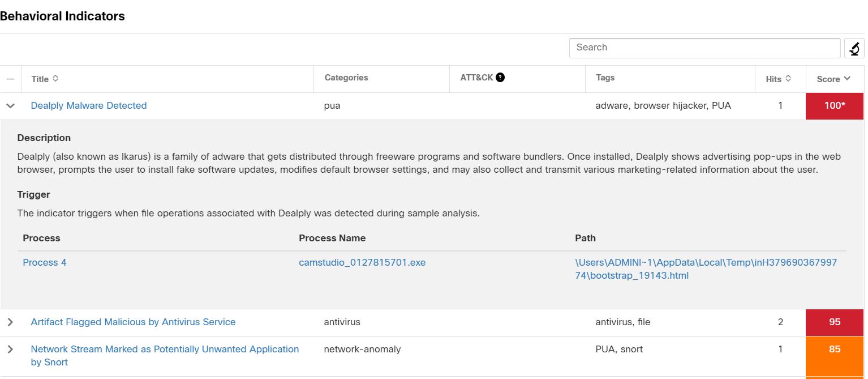Open Artifact Flagged Malicious by Antivirus Service link
This screenshot has height=379, width=868.
tap(133, 322)
